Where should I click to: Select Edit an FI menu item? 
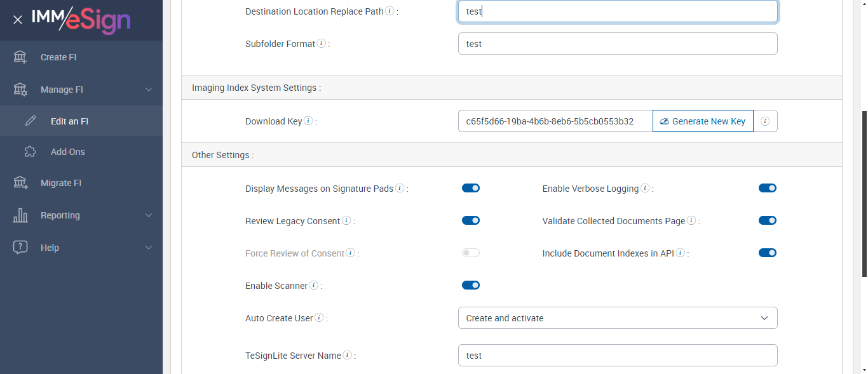(69, 121)
